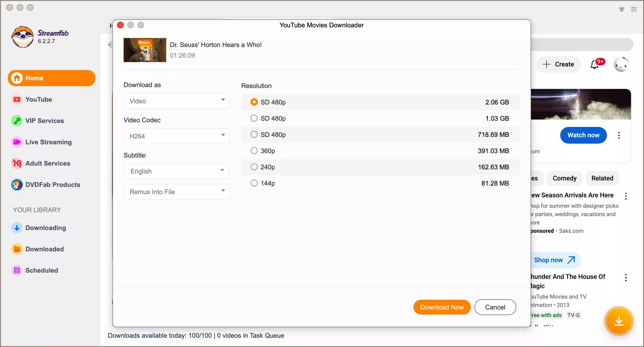
Task: Click the Thunder And The House title
Action: [568, 281]
